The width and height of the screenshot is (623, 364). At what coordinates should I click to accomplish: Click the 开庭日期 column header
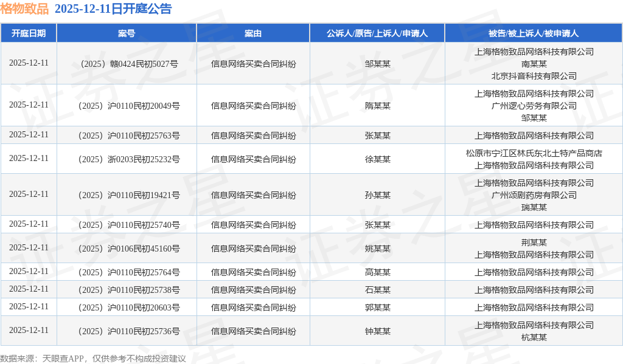[29, 33]
